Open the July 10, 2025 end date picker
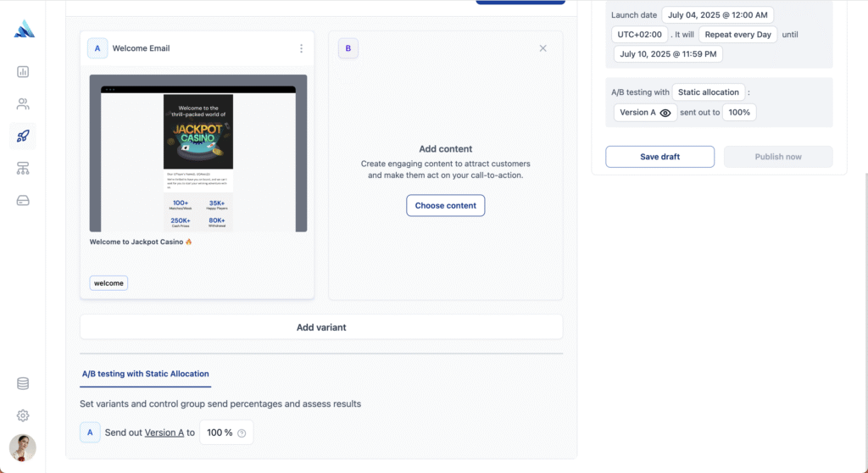Viewport: 868px width, 473px height. pyautogui.click(x=668, y=53)
